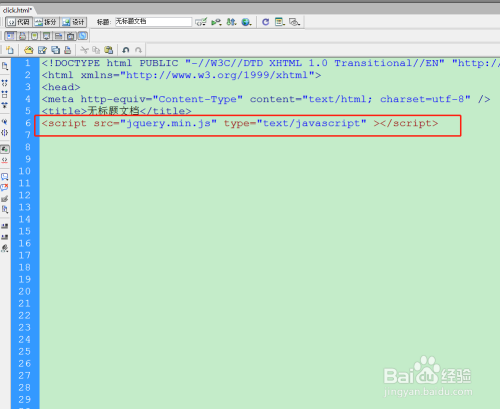Click the <head> tag line
This screenshot has width=500, height=409.
click(x=61, y=87)
